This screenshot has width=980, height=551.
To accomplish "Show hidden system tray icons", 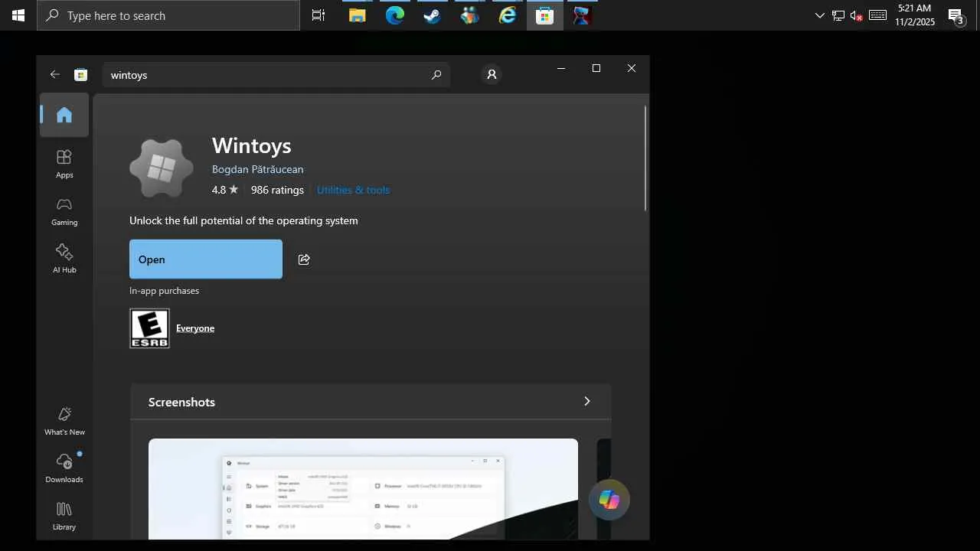I will [x=819, y=15].
